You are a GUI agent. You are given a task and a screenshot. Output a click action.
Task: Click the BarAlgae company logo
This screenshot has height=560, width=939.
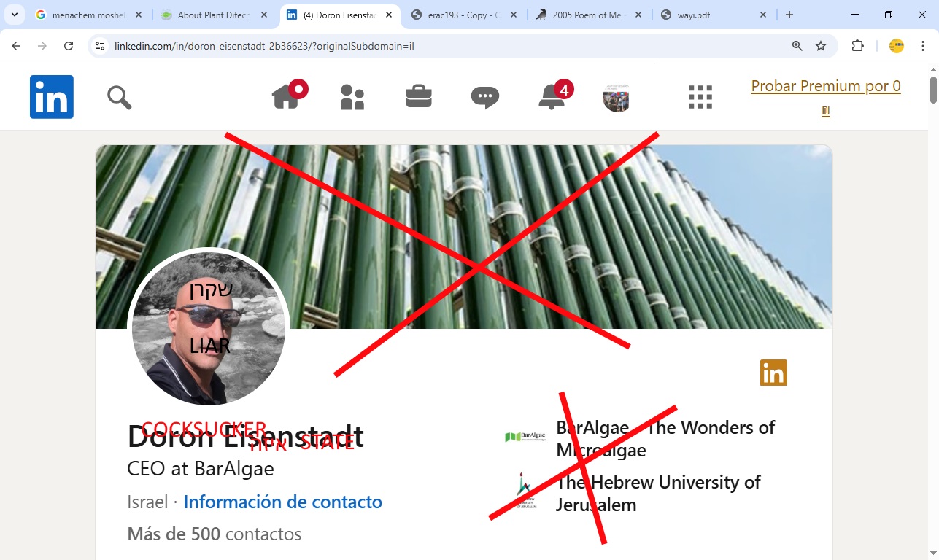coord(525,437)
